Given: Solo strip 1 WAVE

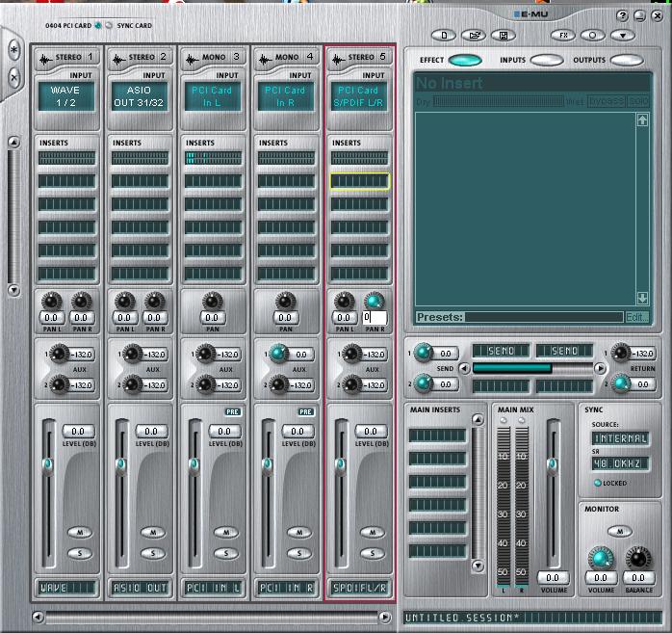Looking at the screenshot, I should tap(80, 553).
